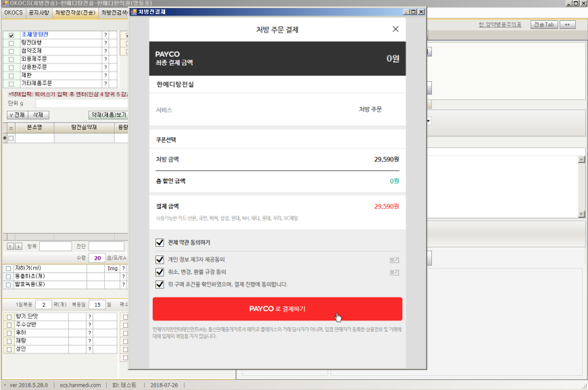
Task: Check the 성인 option
Action: click(9, 349)
